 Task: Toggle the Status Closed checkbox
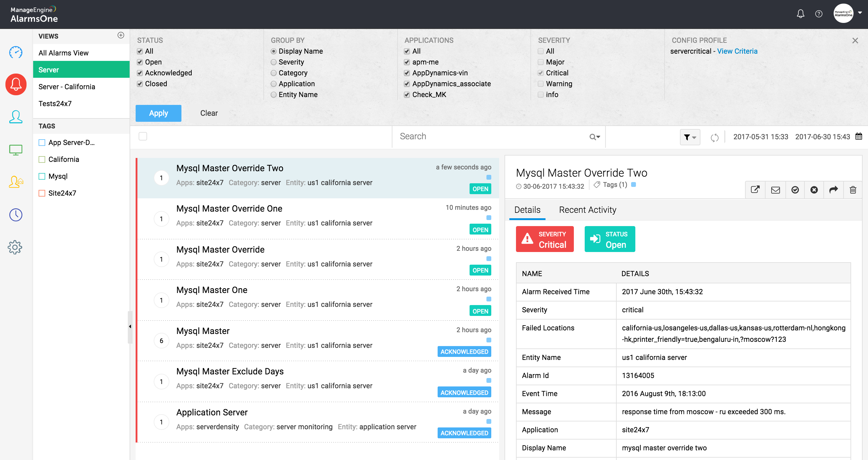point(140,83)
